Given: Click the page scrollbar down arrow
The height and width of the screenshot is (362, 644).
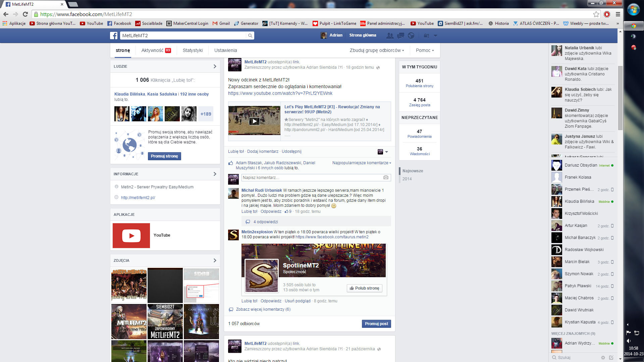Looking at the screenshot, I should 620,359.
